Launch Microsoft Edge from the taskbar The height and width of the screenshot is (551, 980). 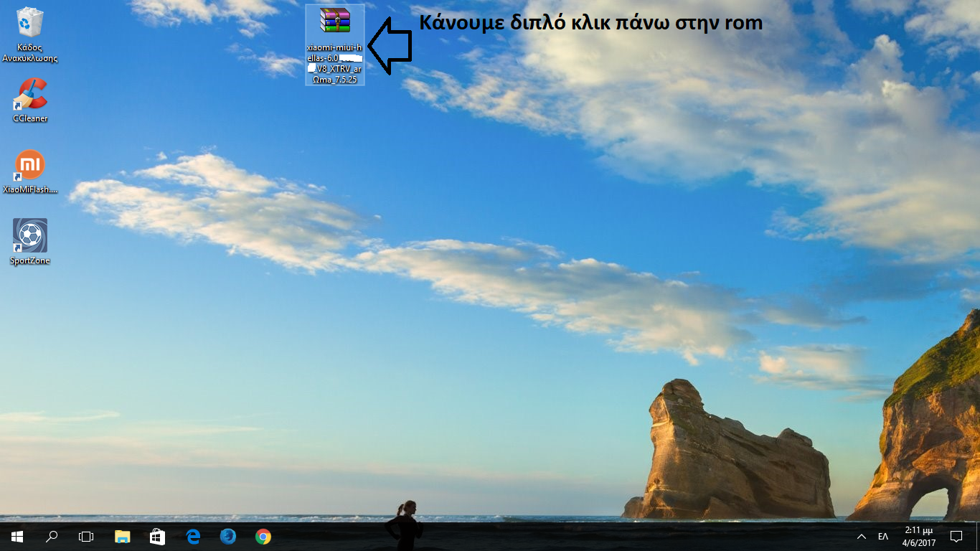(193, 536)
